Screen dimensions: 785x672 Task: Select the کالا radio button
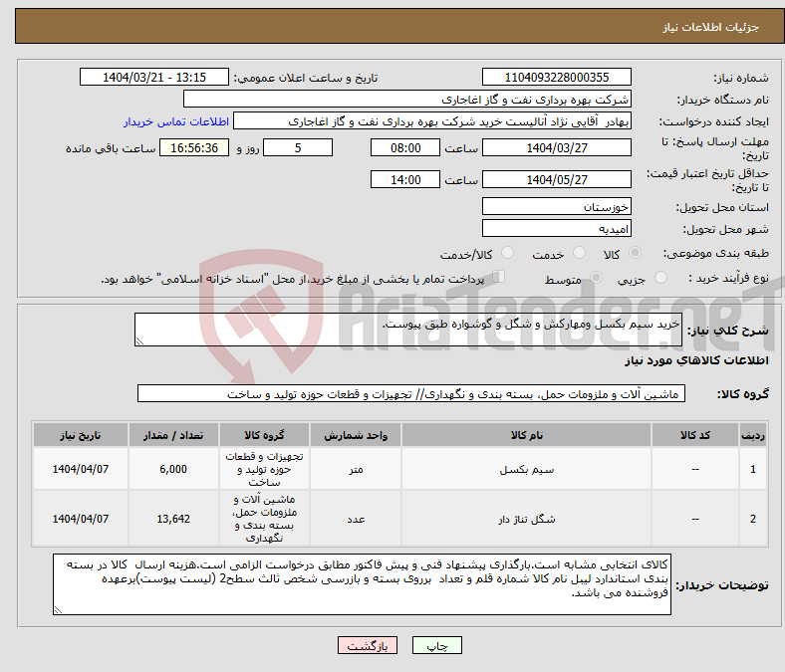click(635, 253)
